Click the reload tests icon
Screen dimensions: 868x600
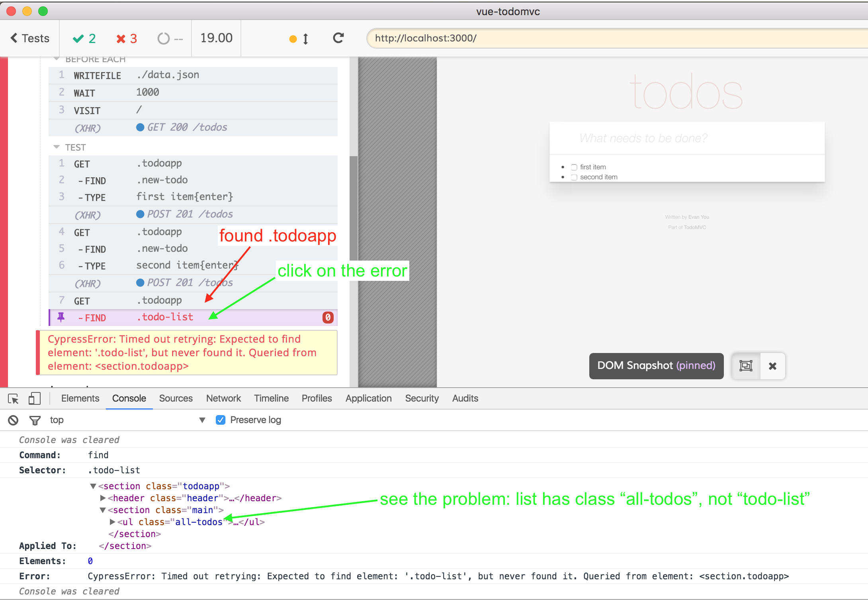click(x=338, y=38)
